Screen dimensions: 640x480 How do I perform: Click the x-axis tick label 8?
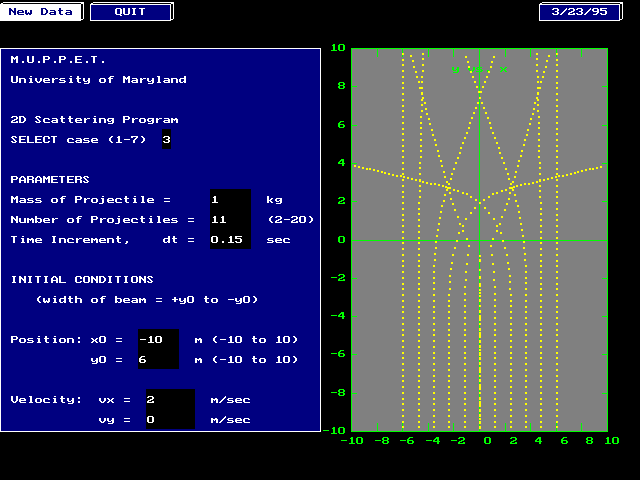[x=589, y=441]
